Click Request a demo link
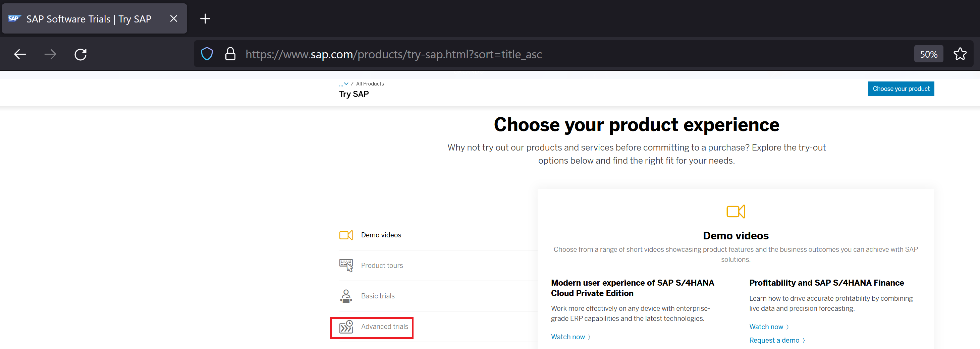Screen dimensions: 980x349 tap(774, 340)
